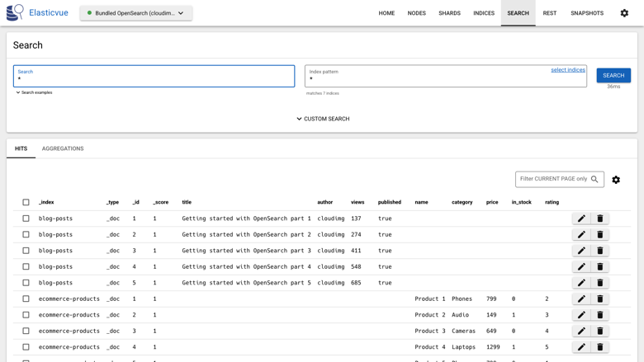Click the magnifier icon in page filter
The image size is (644, 362).
594,179
